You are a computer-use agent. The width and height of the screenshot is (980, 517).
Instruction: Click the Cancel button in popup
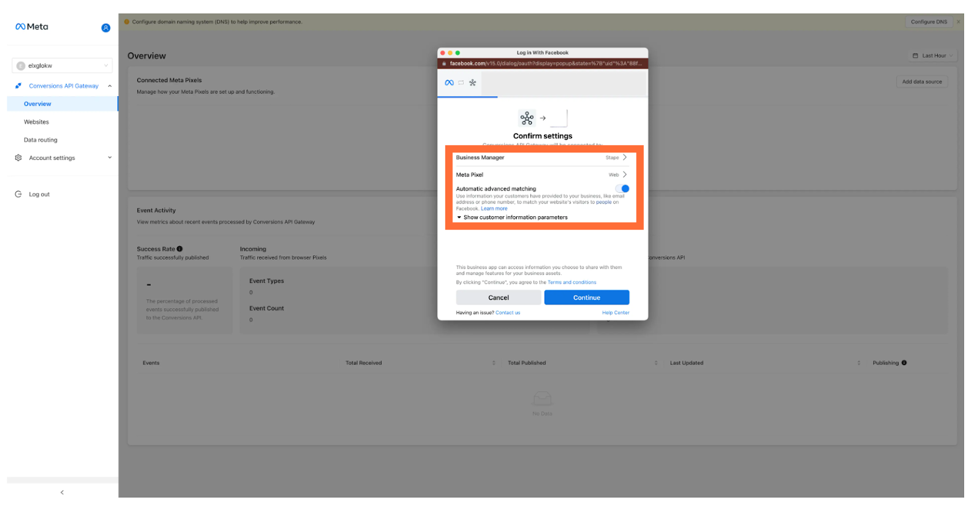pyautogui.click(x=499, y=298)
